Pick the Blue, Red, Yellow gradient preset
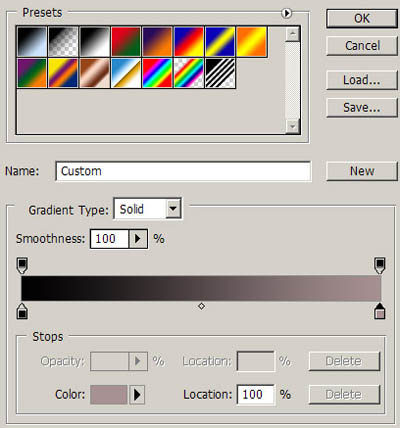 tap(189, 42)
